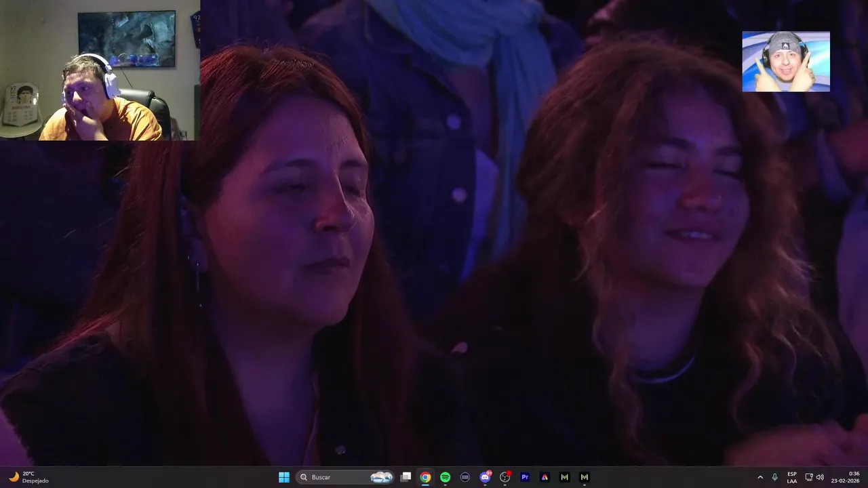Open the clock showing 0:36 23-02-2026
Screen dimensions: 868x488
click(846, 477)
